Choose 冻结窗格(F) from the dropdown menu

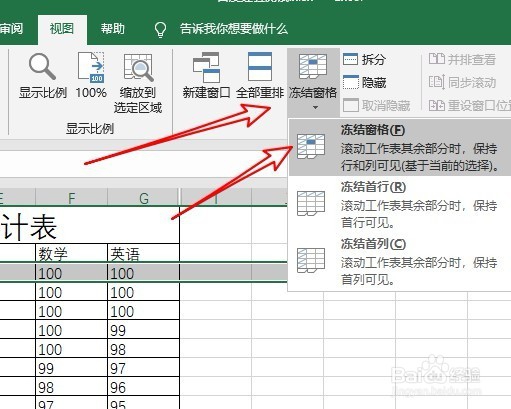click(x=400, y=148)
